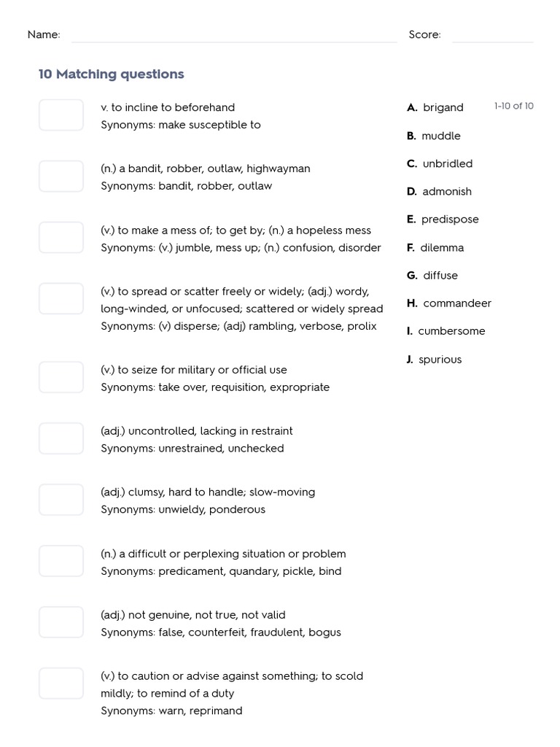This screenshot has width=560, height=747.
Task: Select option H. commandeer
Action: 449,303
